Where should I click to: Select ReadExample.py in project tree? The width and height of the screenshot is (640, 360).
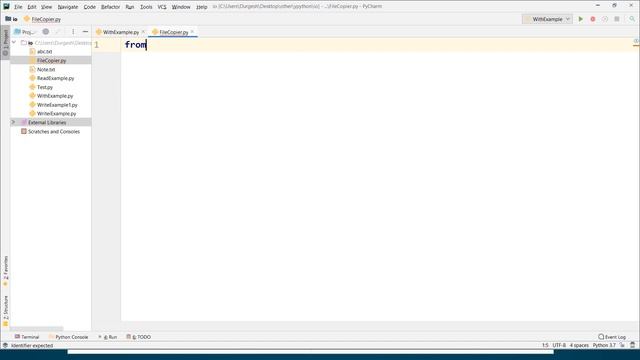point(56,78)
